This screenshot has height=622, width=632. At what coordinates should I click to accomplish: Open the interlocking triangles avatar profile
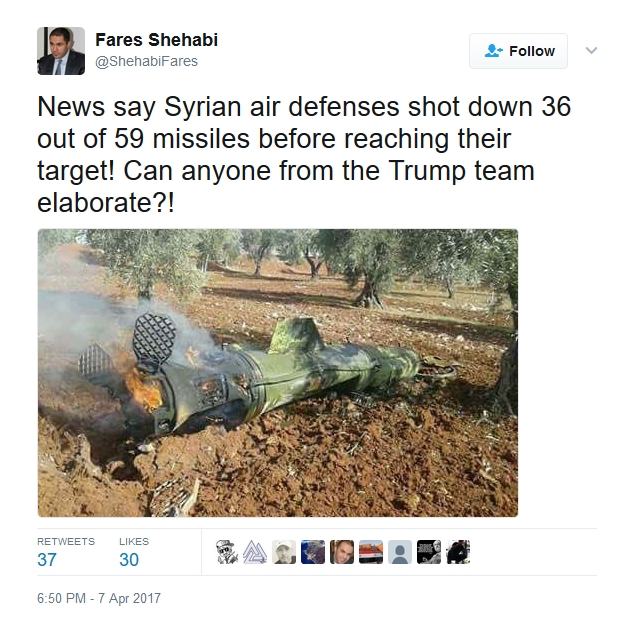tap(255, 552)
